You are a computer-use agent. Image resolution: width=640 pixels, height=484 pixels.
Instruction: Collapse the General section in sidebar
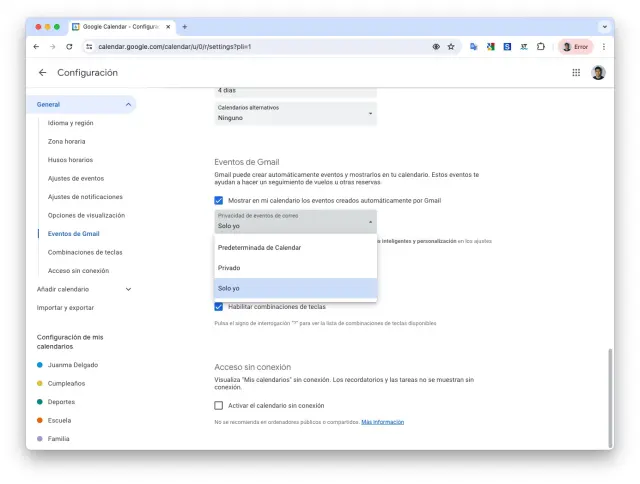[x=128, y=105]
